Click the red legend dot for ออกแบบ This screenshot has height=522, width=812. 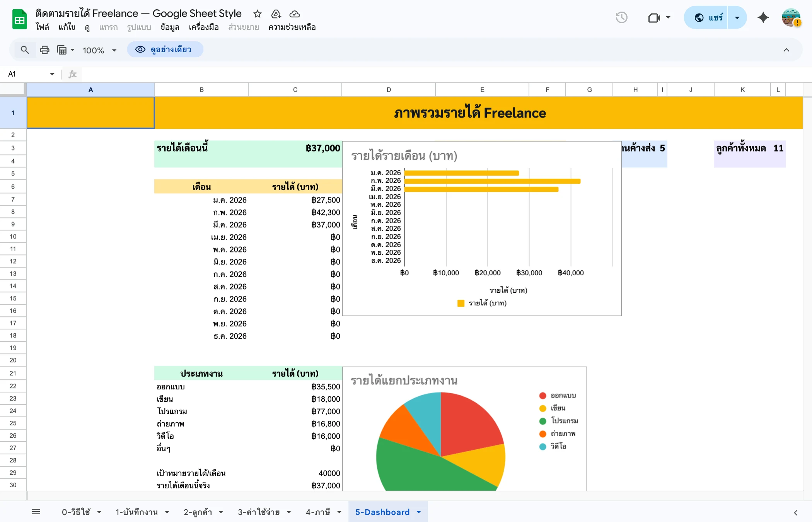tap(542, 395)
